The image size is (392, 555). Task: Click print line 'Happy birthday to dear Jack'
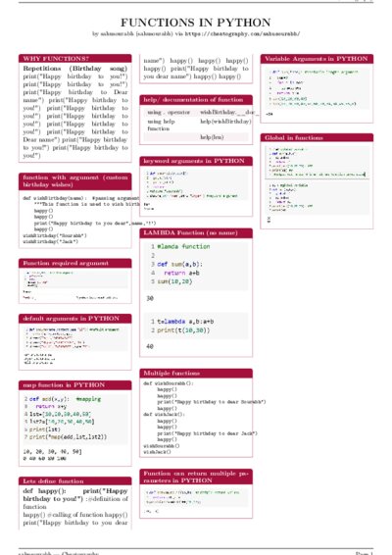(208, 433)
